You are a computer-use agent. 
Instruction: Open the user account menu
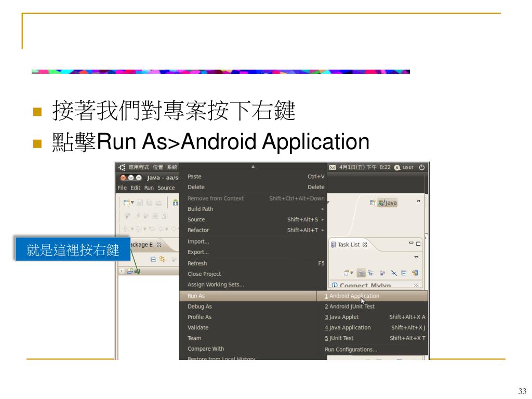tap(404, 167)
